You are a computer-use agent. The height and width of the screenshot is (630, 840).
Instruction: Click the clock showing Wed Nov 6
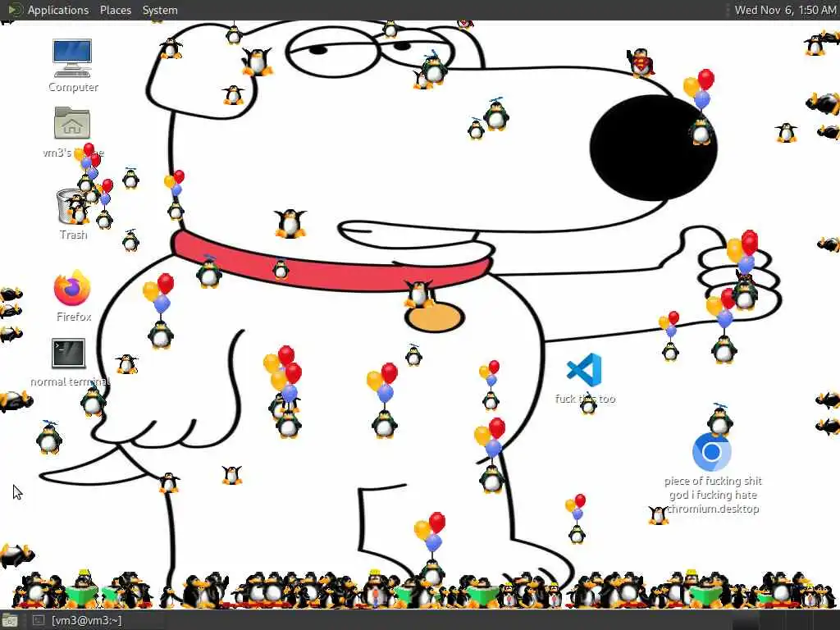785,10
